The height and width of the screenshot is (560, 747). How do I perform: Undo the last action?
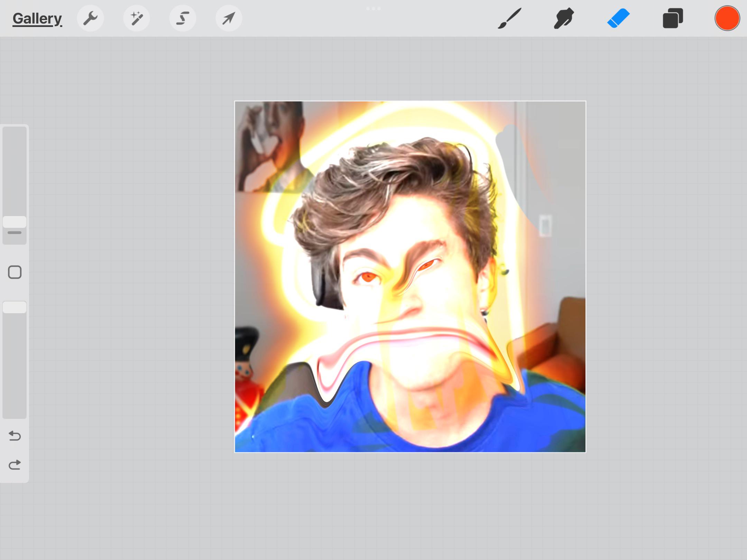click(15, 436)
